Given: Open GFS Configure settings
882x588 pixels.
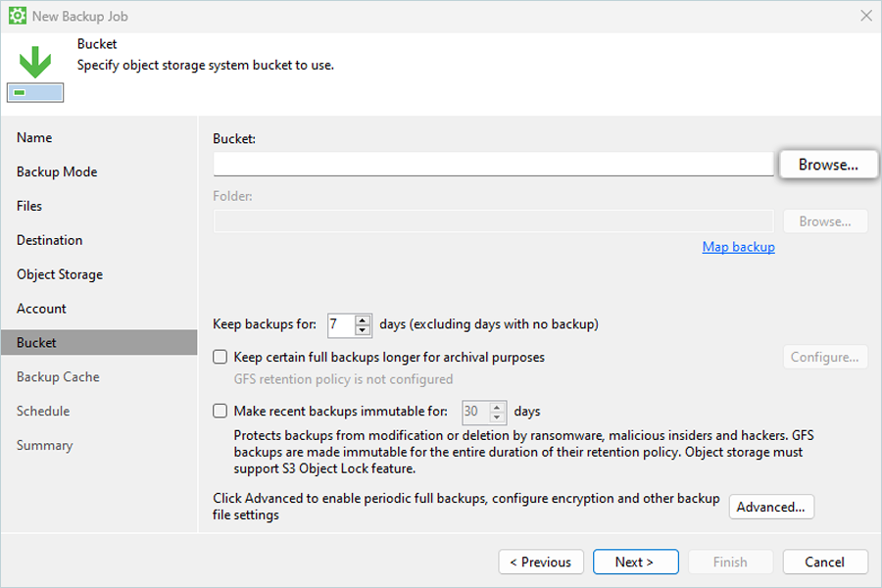Looking at the screenshot, I should (825, 358).
